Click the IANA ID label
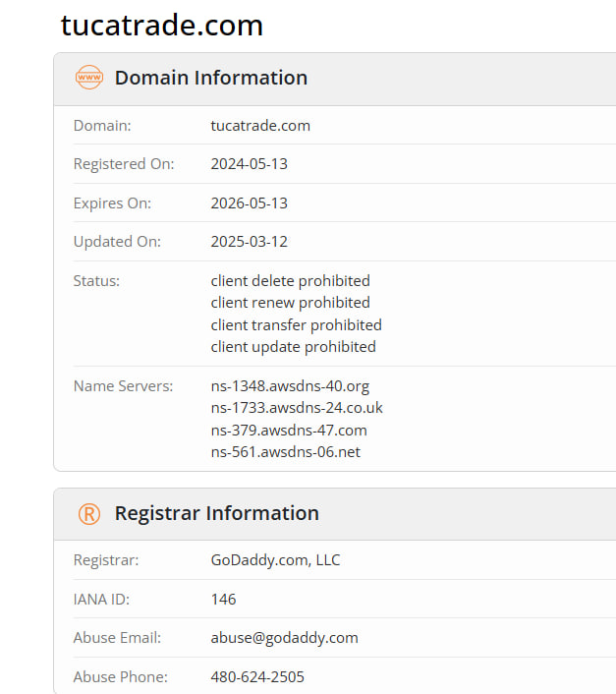The image size is (616, 694). 101,600
